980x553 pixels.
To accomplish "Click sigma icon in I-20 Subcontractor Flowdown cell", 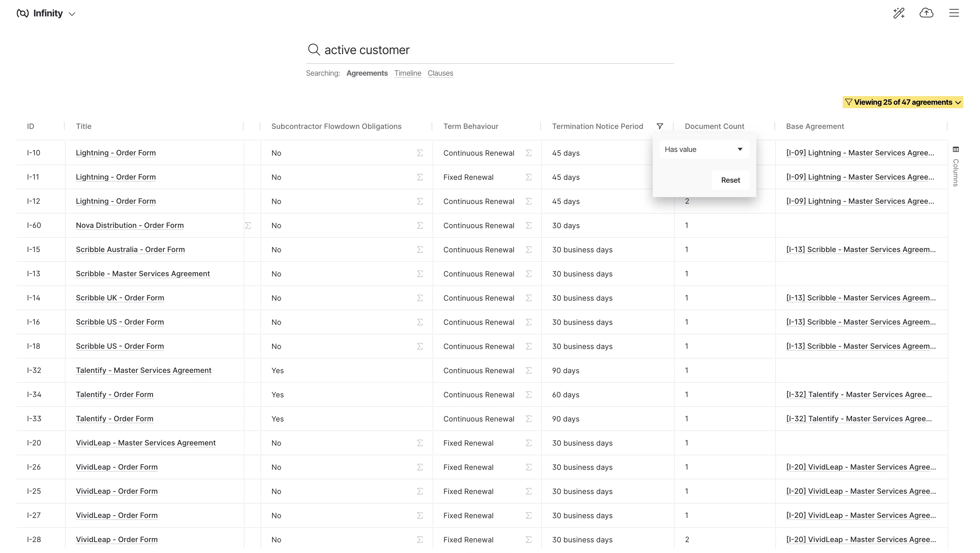I will coord(420,443).
